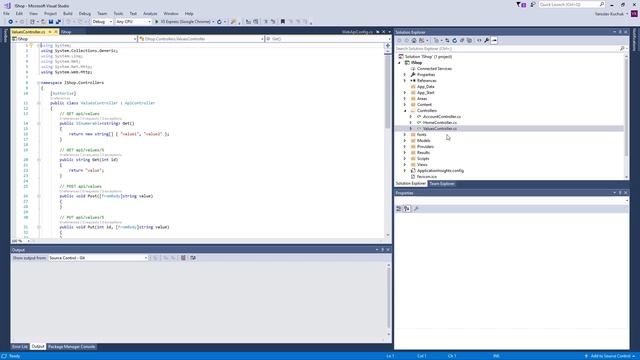The image size is (640, 360).
Task: Open the Debug menu
Action: [x=84, y=13]
